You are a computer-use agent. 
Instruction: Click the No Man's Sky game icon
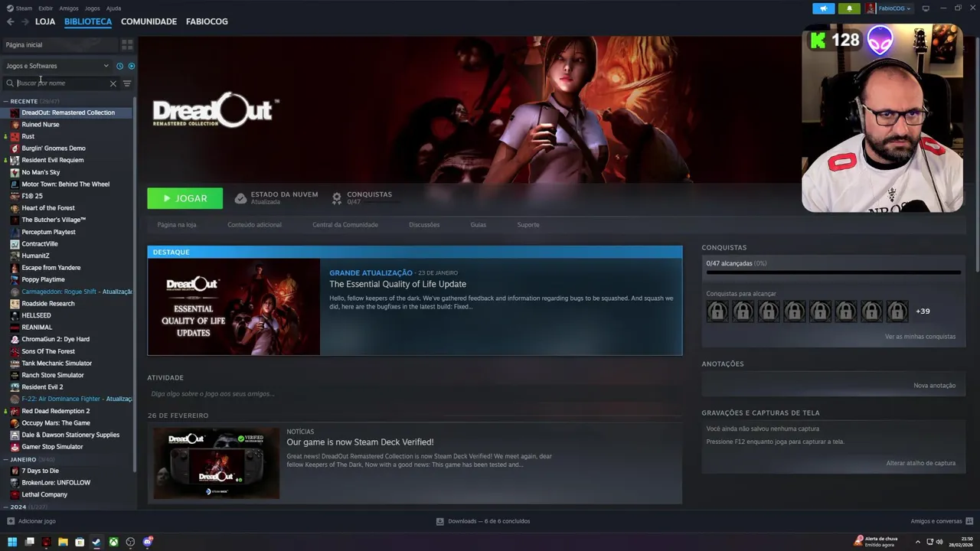pyautogui.click(x=15, y=172)
